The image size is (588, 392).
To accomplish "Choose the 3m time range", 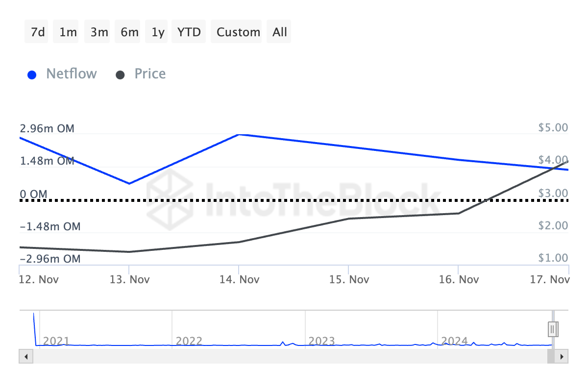I will 99,32.
